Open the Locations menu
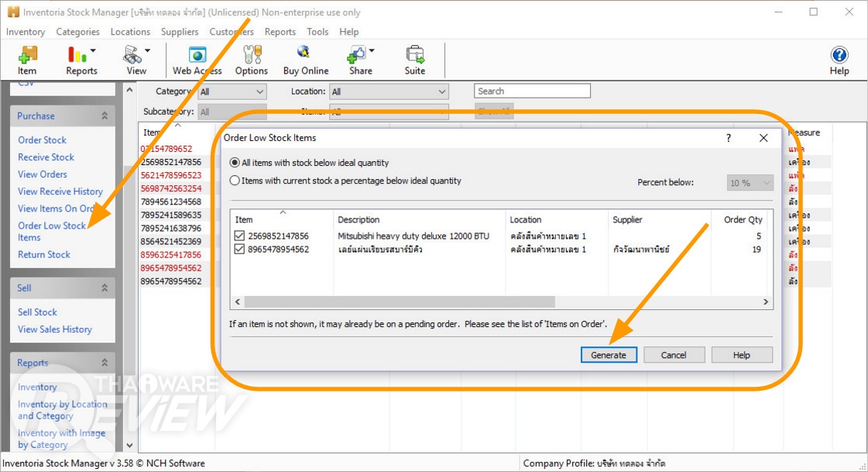868x472 pixels. 130,32
